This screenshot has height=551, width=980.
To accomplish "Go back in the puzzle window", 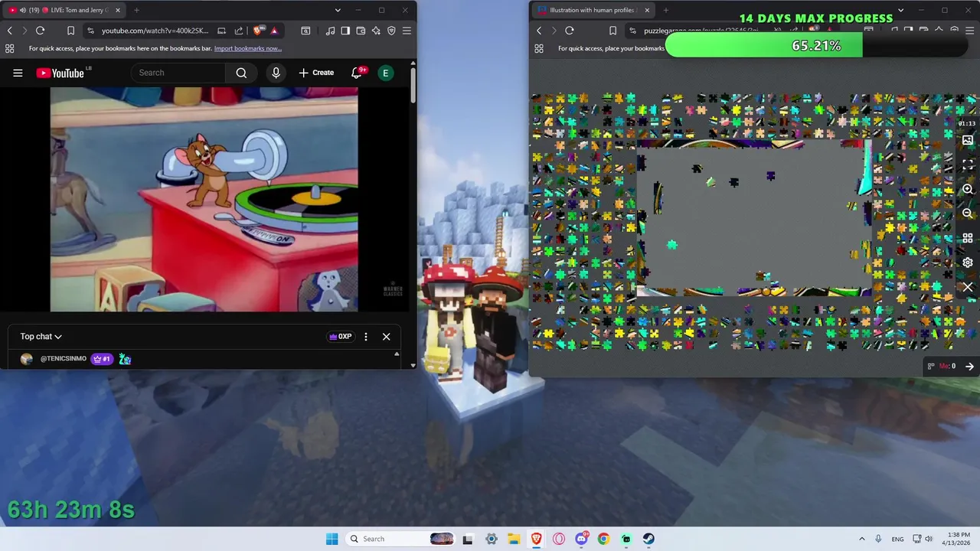I will coord(539,31).
